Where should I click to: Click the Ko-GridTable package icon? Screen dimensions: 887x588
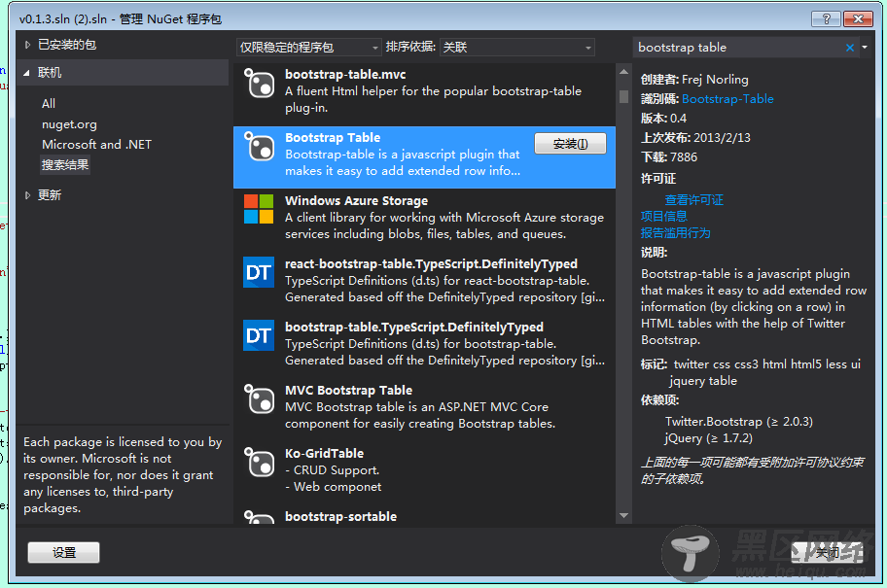click(x=259, y=462)
